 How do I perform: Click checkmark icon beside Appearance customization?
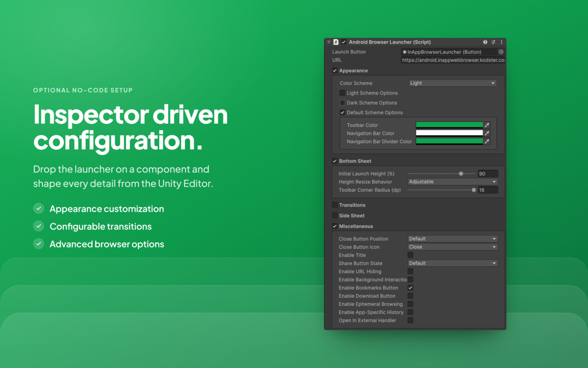click(x=39, y=209)
